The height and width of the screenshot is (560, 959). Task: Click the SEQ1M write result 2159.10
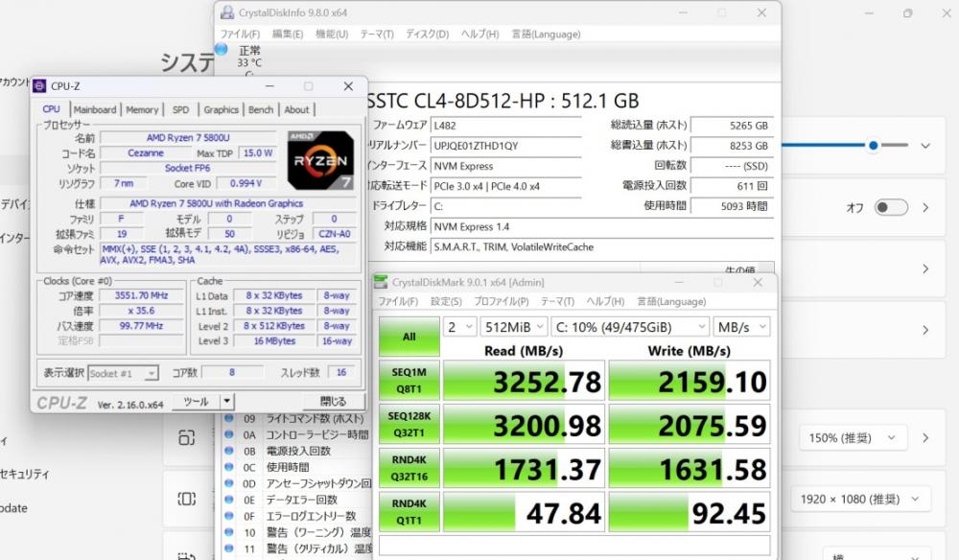coord(690,381)
